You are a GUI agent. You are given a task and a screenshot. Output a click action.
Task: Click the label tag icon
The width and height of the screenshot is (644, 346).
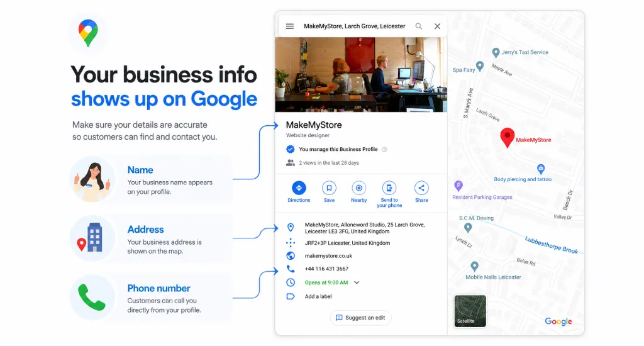click(291, 296)
